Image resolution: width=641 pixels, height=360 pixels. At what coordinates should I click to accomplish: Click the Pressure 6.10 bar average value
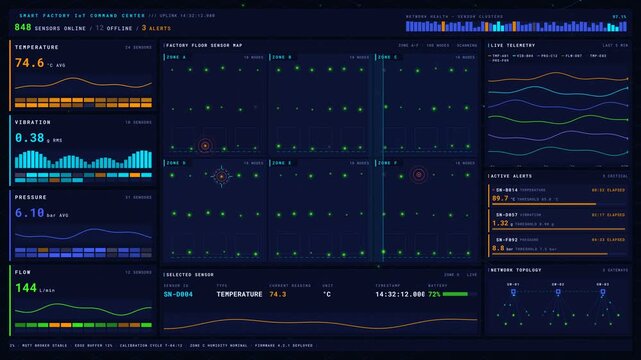pos(41,213)
